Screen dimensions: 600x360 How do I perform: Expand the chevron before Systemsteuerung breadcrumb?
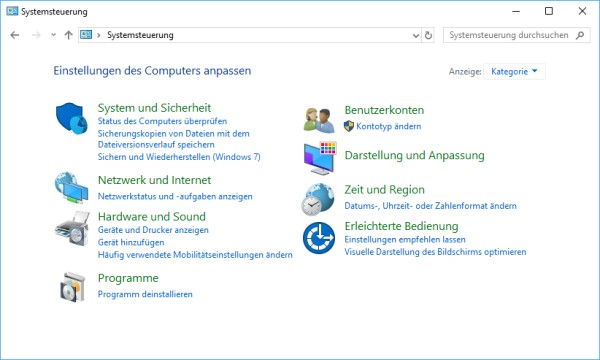tap(99, 35)
